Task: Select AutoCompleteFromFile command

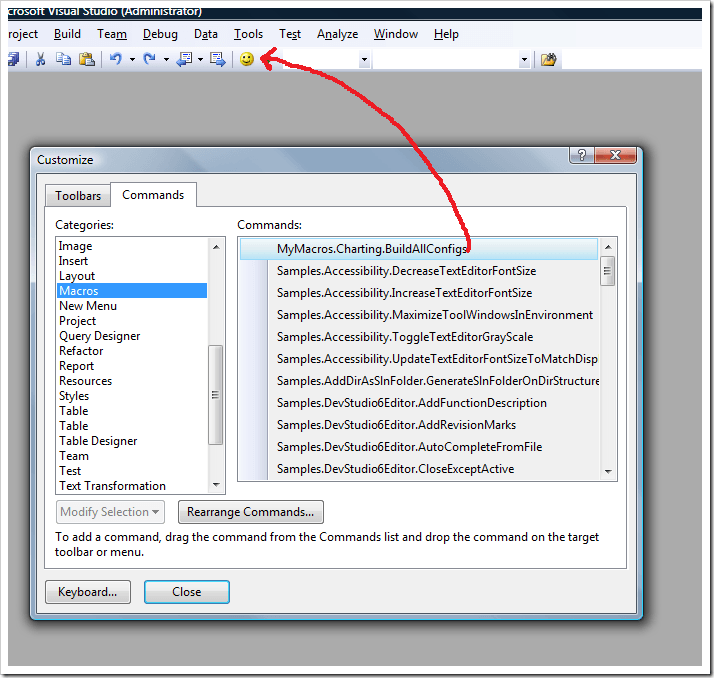Action: click(x=419, y=447)
